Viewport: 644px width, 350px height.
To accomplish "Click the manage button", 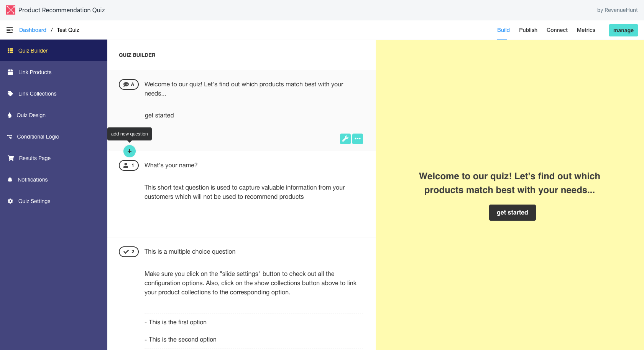I will (623, 30).
